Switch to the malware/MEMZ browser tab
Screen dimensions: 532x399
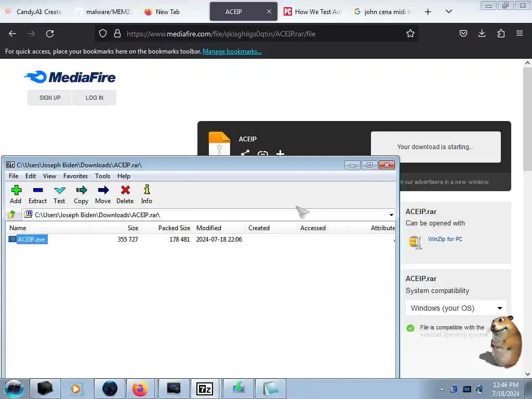pyautogui.click(x=105, y=12)
